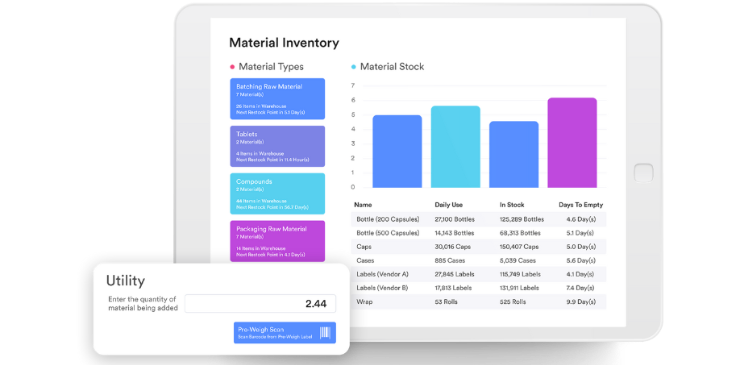Screen dimensions: 740x365
Task: Click the 4.6 Day(s) cell
Action: pyautogui.click(x=581, y=219)
